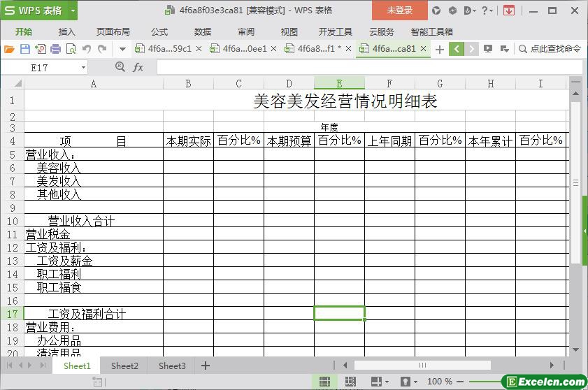The width and height of the screenshot is (588, 390).
Task: Open the insert function fx button
Action: pyautogui.click(x=138, y=68)
